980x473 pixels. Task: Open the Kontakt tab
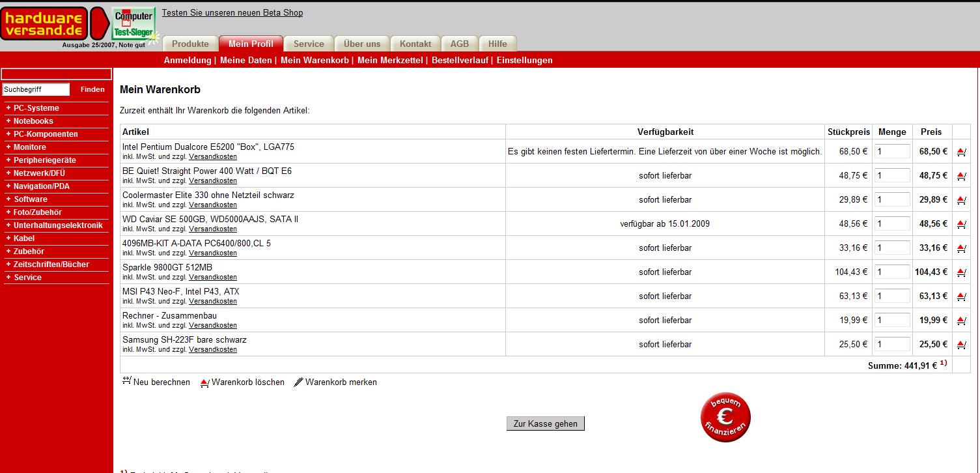pyautogui.click(x=415, y=44)
